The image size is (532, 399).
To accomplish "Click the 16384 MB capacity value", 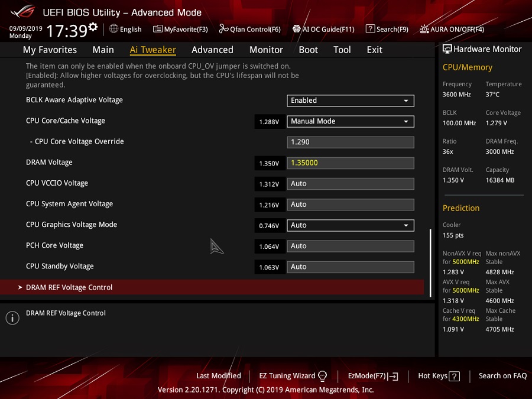I will (500, 180).
